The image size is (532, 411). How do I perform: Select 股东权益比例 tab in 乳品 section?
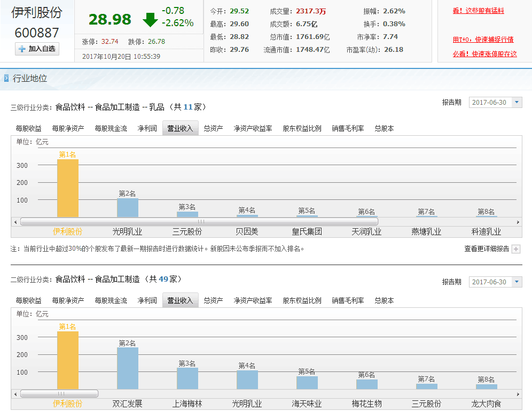tap(302, 128)
